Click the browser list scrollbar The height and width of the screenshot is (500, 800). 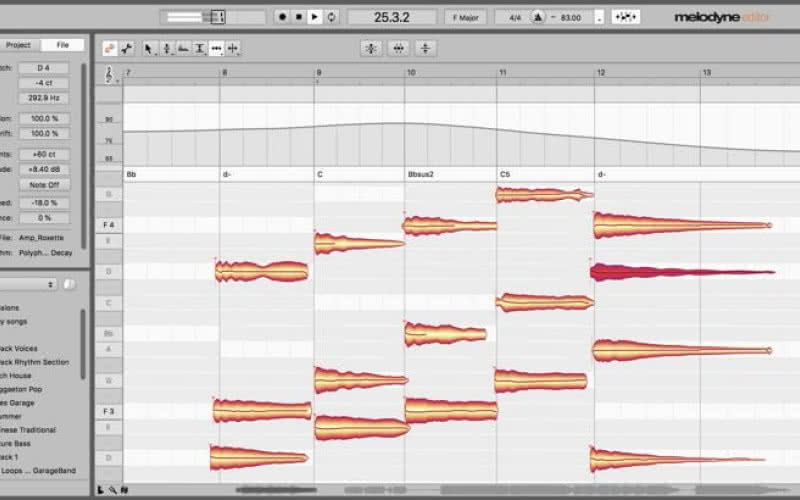coord(83,344)
